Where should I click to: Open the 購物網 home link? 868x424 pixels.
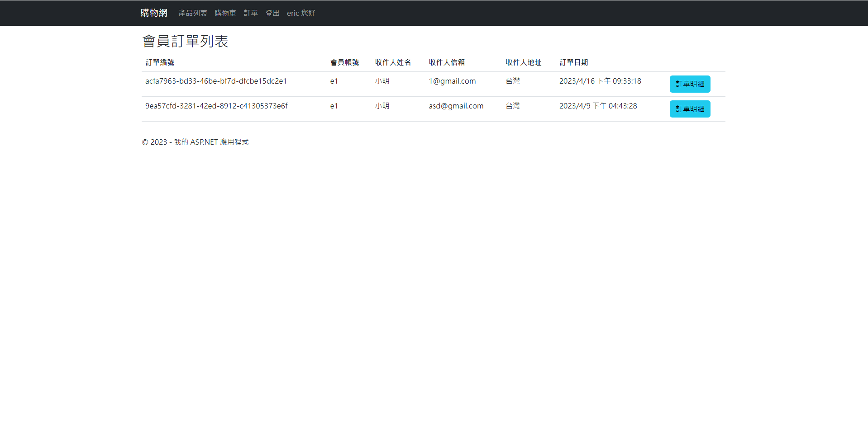(154, 13)
